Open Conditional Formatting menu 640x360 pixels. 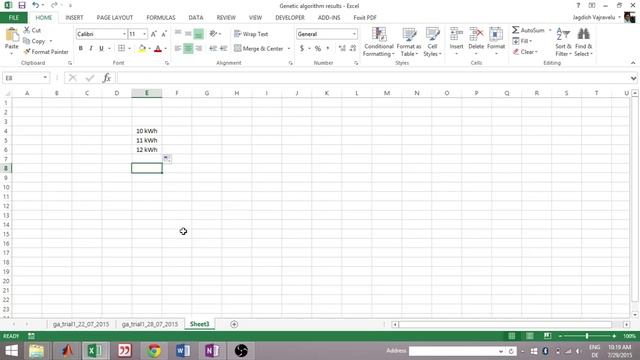coord(379,42)
